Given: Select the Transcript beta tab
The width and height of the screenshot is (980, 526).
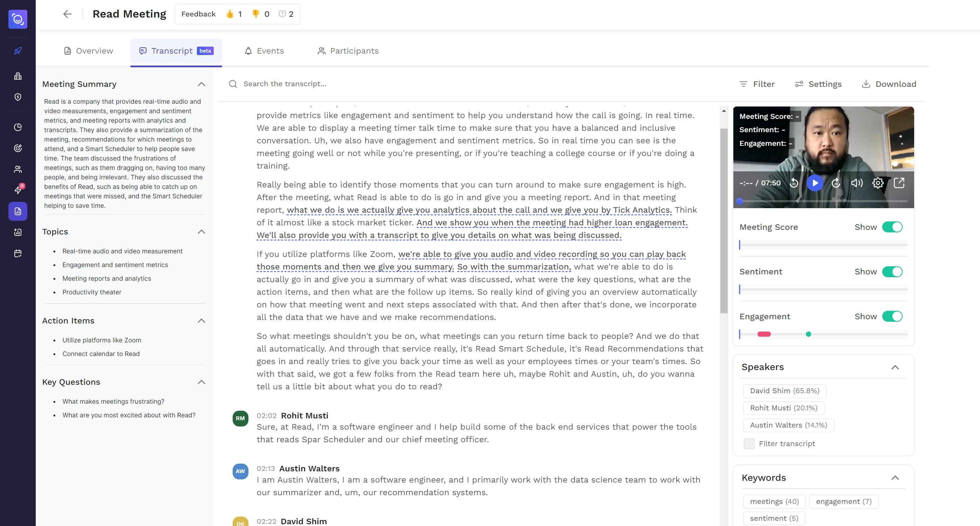Looking at the screenshot, I should coord(176,51).
